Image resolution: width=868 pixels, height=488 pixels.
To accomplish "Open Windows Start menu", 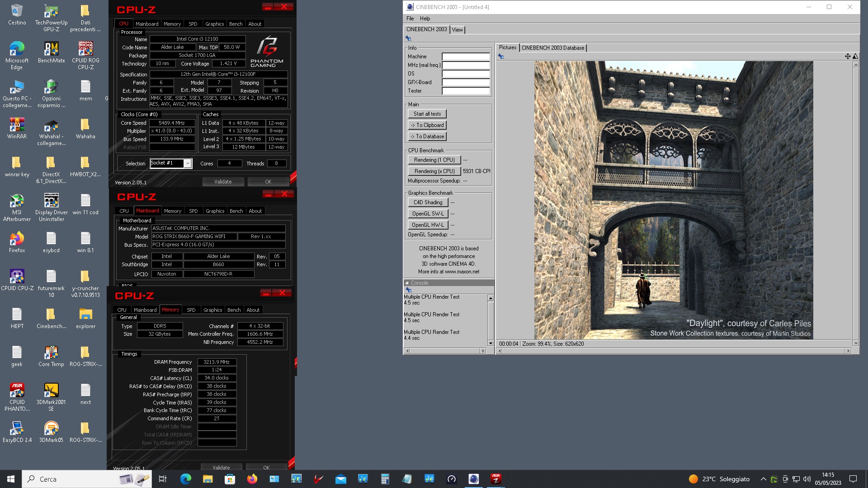I will click(11, 479).
